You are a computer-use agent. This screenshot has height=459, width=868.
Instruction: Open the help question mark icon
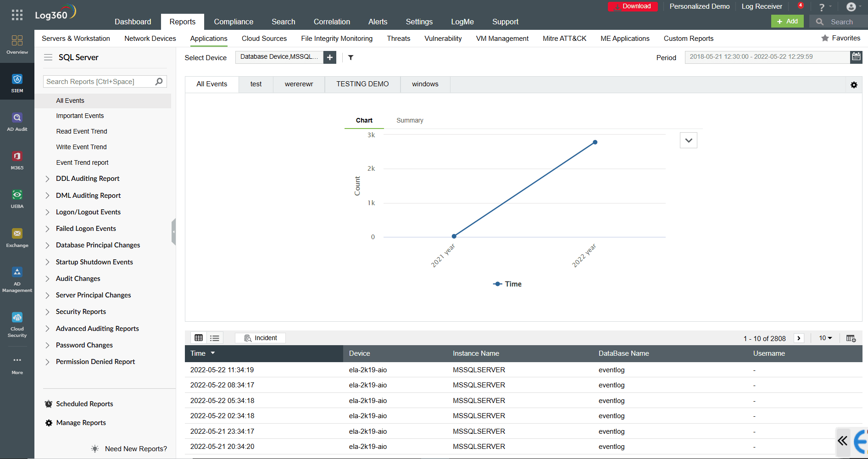click(822, 7)
